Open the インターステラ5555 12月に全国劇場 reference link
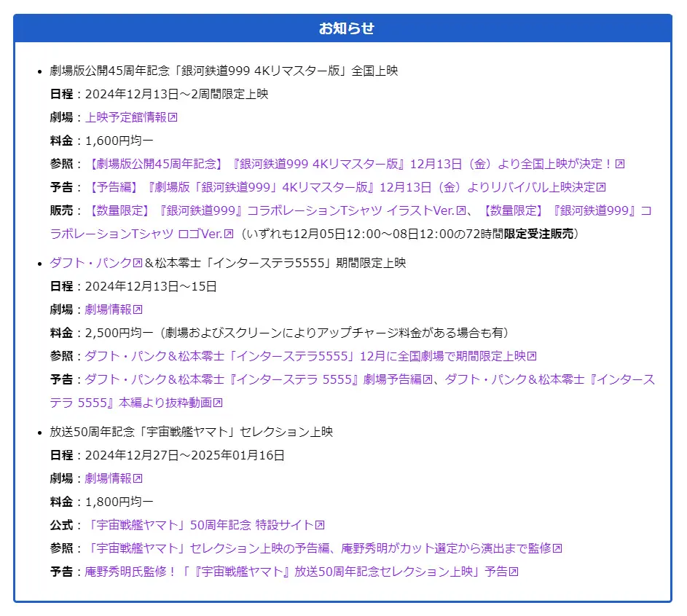Screen dimensions: 687x616 point(310,356)
